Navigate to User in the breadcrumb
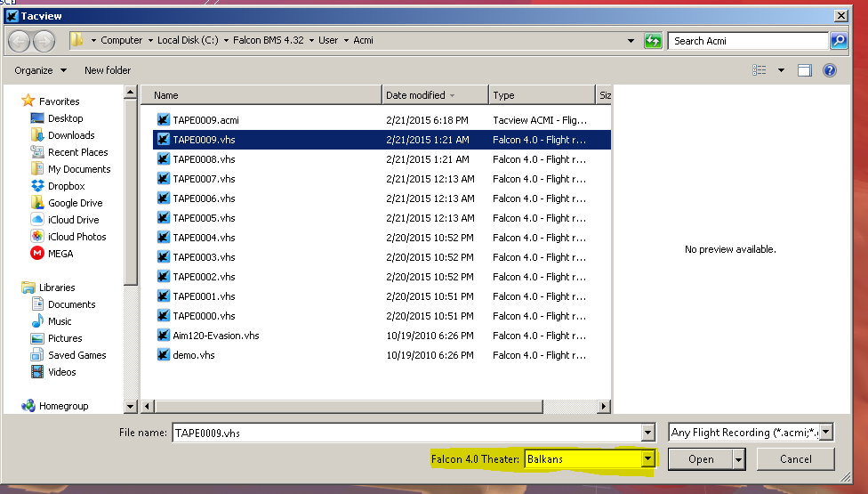This screenshot has height=494, width=868. [328, 40]
